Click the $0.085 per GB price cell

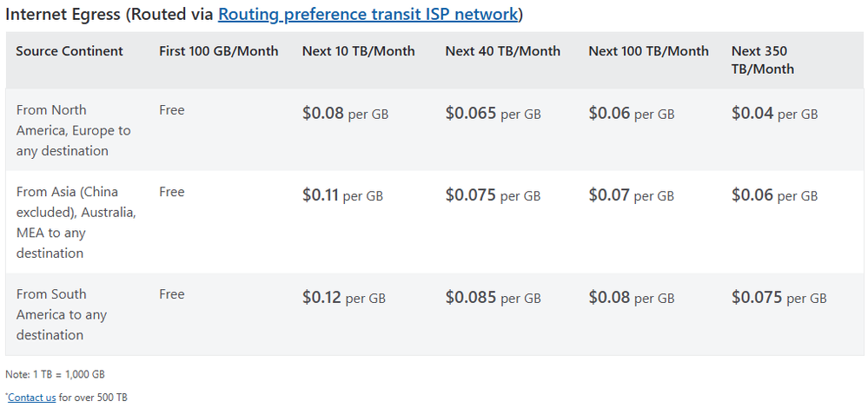pos(493,298)
